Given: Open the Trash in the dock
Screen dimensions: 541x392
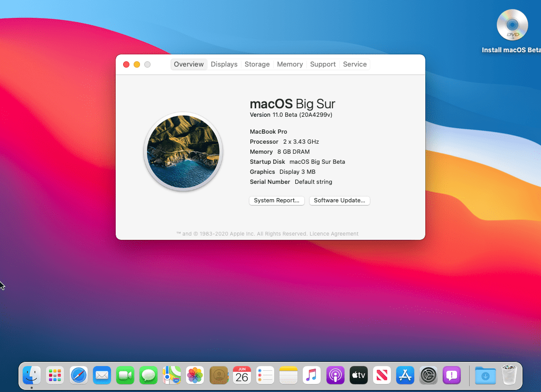Looking at the screenshot, I should 509,375.
